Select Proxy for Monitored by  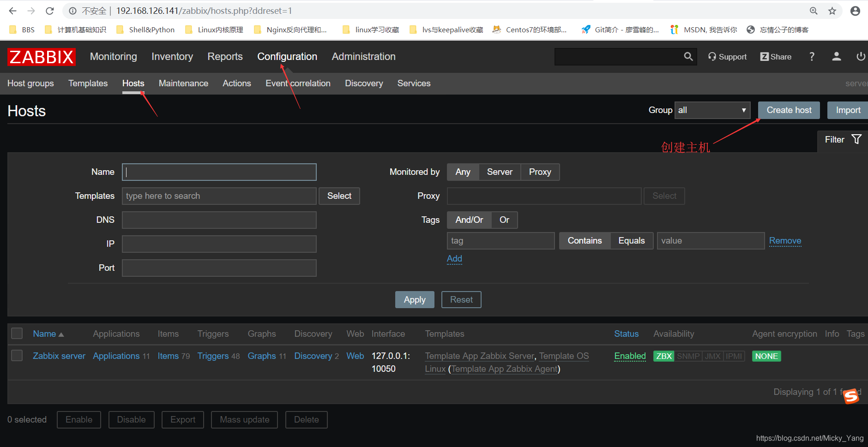click(540, 172)
